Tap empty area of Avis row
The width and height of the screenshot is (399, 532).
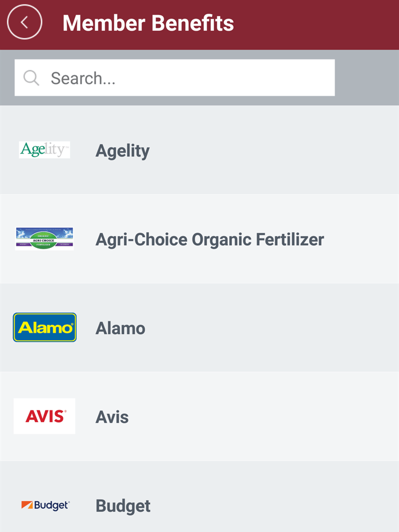[279, 417]
